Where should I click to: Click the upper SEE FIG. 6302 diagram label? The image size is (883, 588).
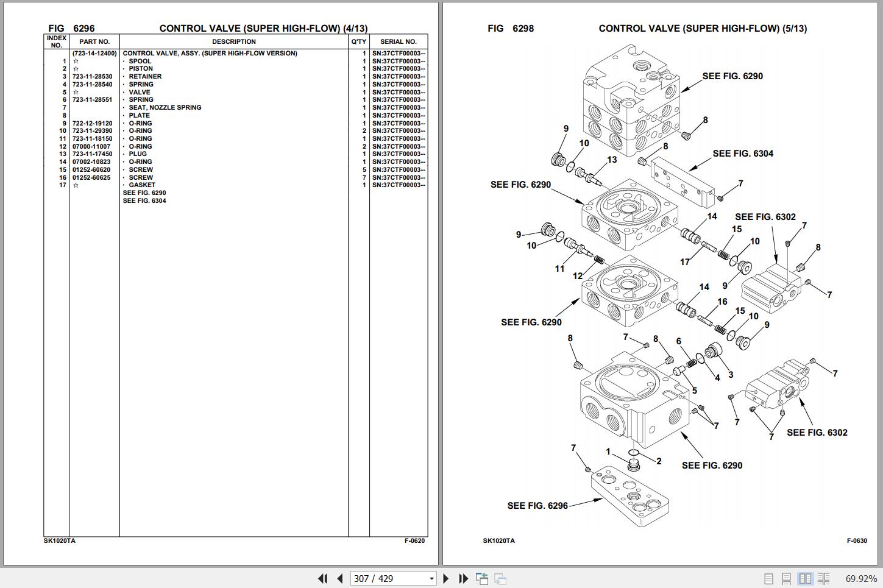pos(765,217)
